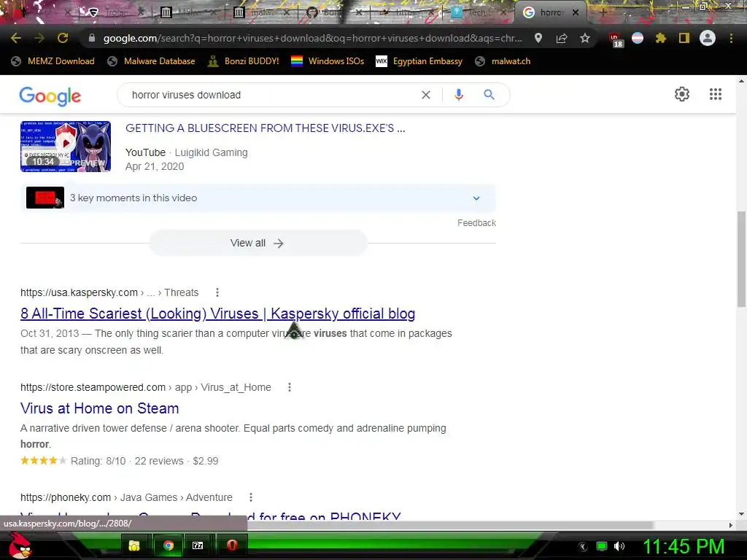Submit search with the magnifier icon
The image size is (747, 560).
click(489, 95)
